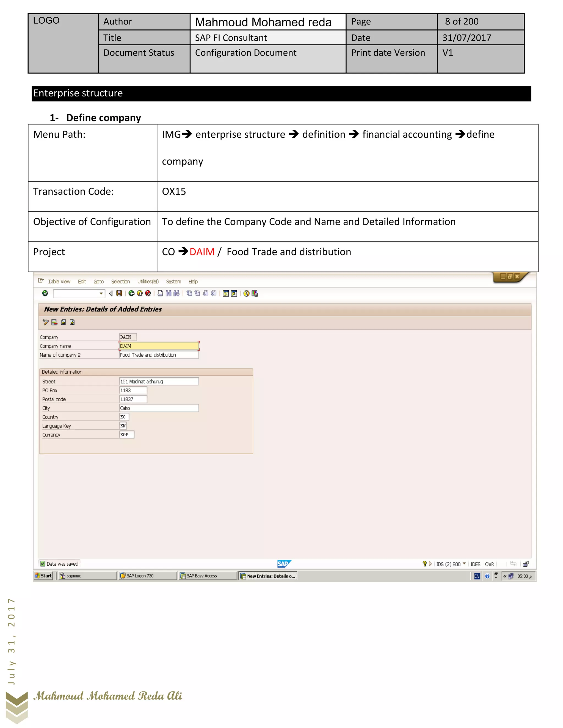Click the Next Entry icon

[72, 322]
